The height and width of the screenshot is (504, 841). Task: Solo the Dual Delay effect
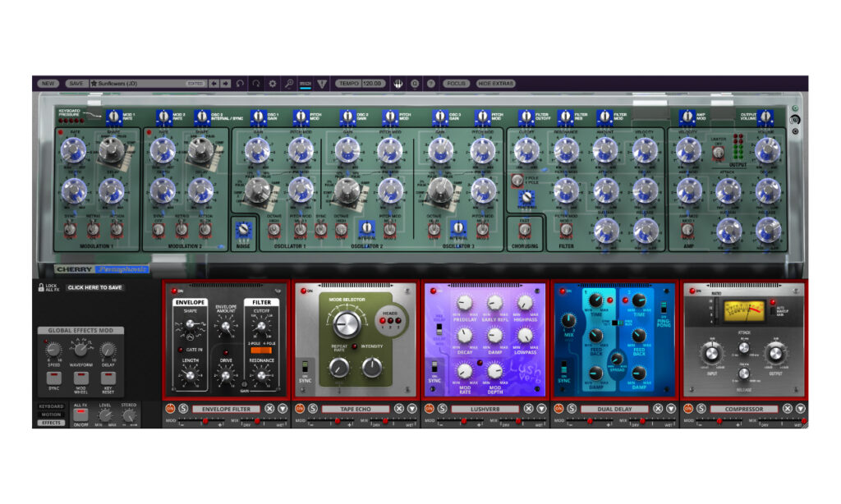coord(572,409)
